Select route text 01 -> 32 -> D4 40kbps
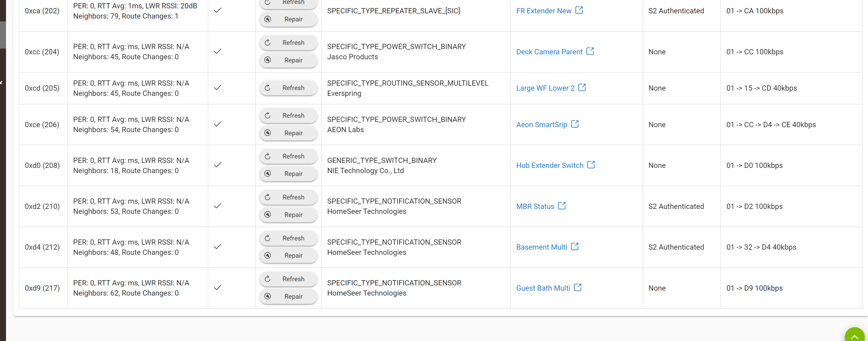The height and width of the screenshot is (341, 868). (761, 247)
